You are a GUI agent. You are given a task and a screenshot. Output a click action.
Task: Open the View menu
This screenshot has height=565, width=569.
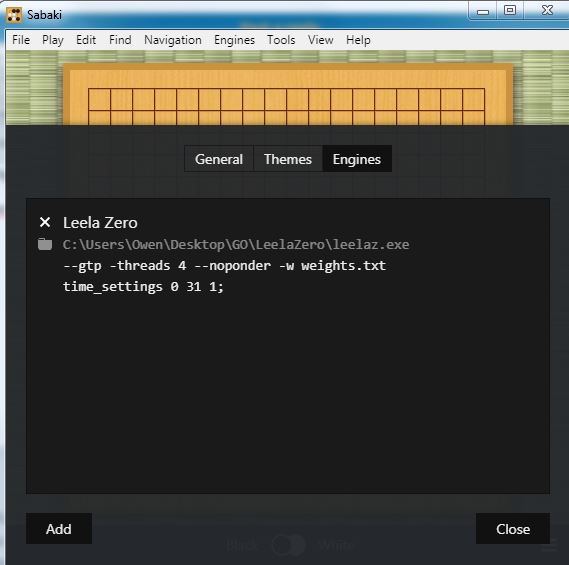[x=320, y=40]
